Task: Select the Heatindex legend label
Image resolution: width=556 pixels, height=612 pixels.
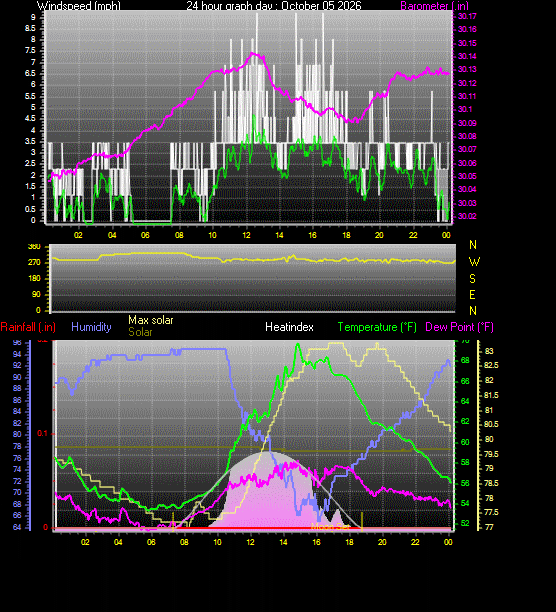Action: (289, 327)
